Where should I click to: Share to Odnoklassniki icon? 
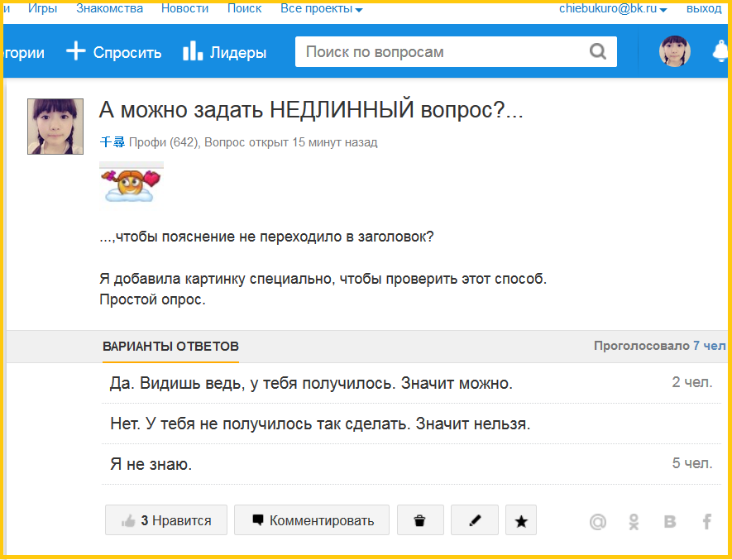[634, 521]
